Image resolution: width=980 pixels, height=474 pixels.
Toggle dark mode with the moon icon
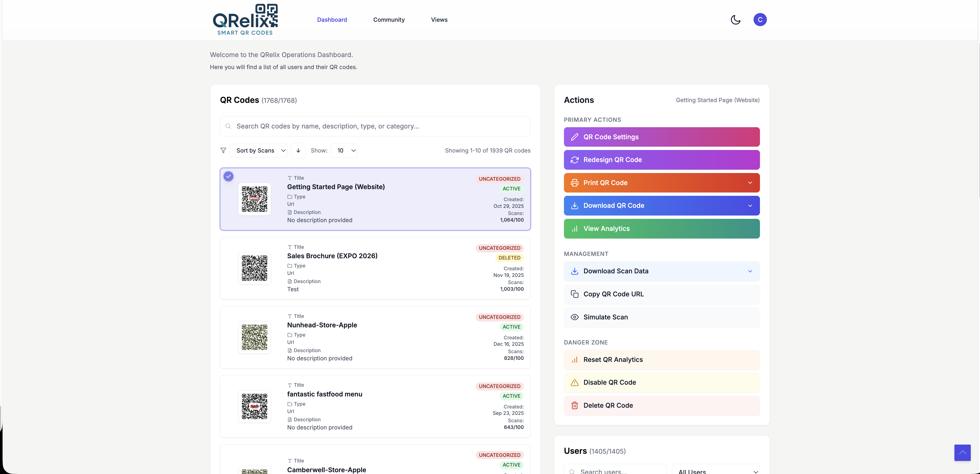coord(735,19)
